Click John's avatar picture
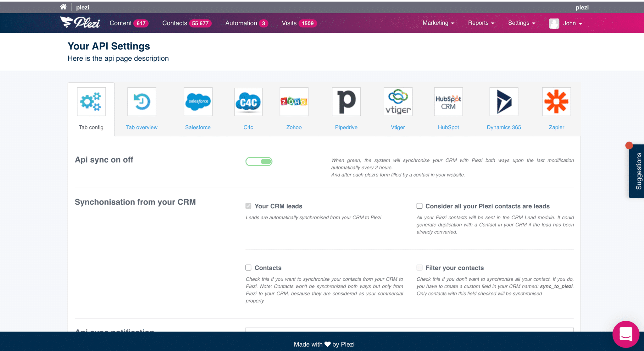Screen dimensions: 644x351 (554, 23)
